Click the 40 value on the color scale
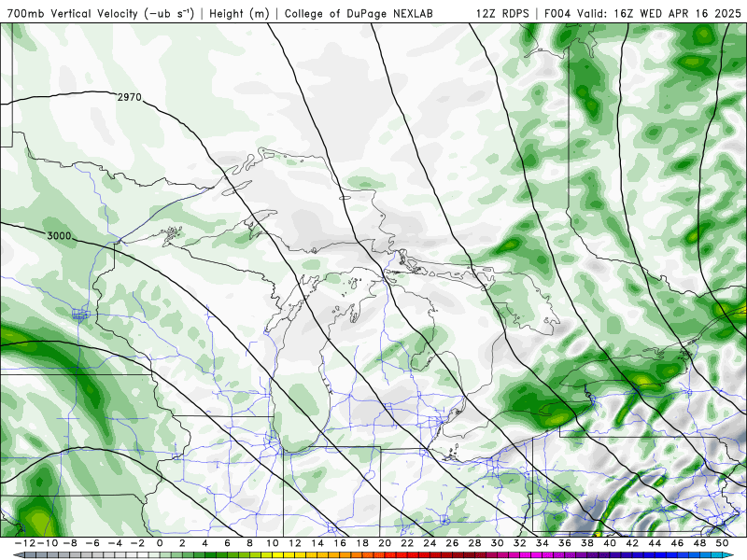This screenshot has width=747, height=560. click(610, 543)
